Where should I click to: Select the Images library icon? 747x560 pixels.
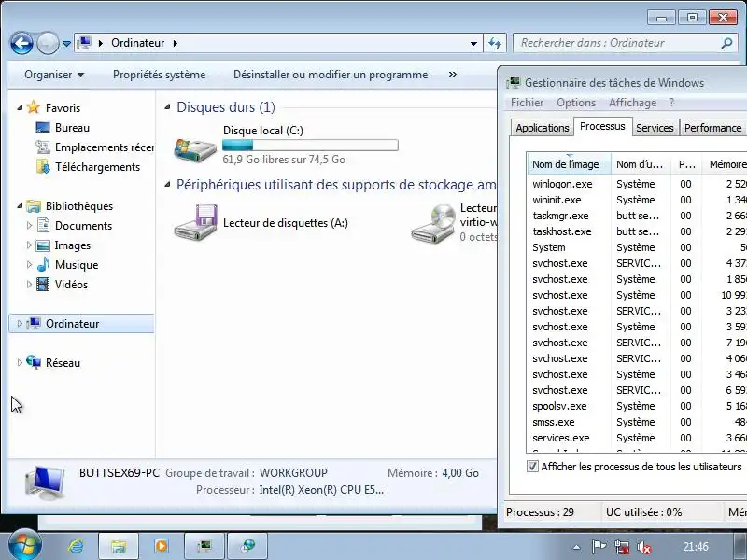[x=43, y=245]
